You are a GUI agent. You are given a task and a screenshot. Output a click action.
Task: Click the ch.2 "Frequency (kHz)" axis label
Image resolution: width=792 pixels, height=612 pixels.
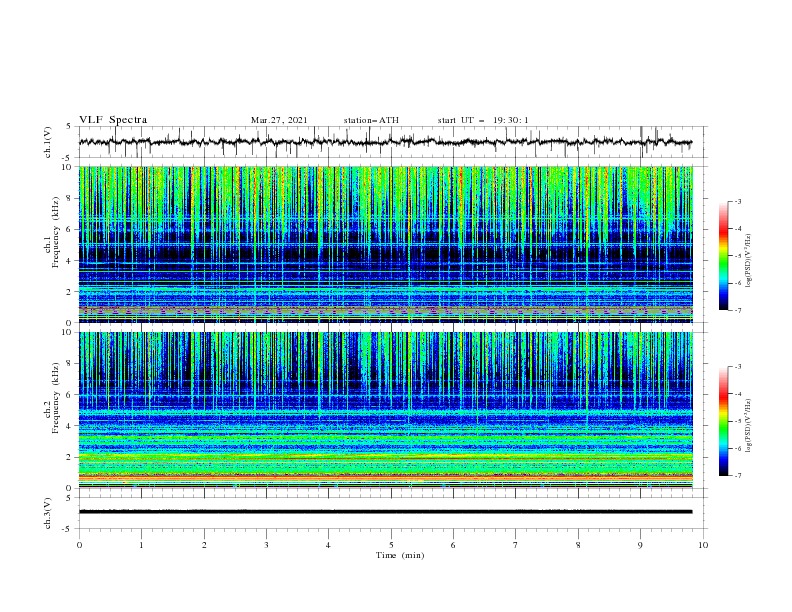55,397
